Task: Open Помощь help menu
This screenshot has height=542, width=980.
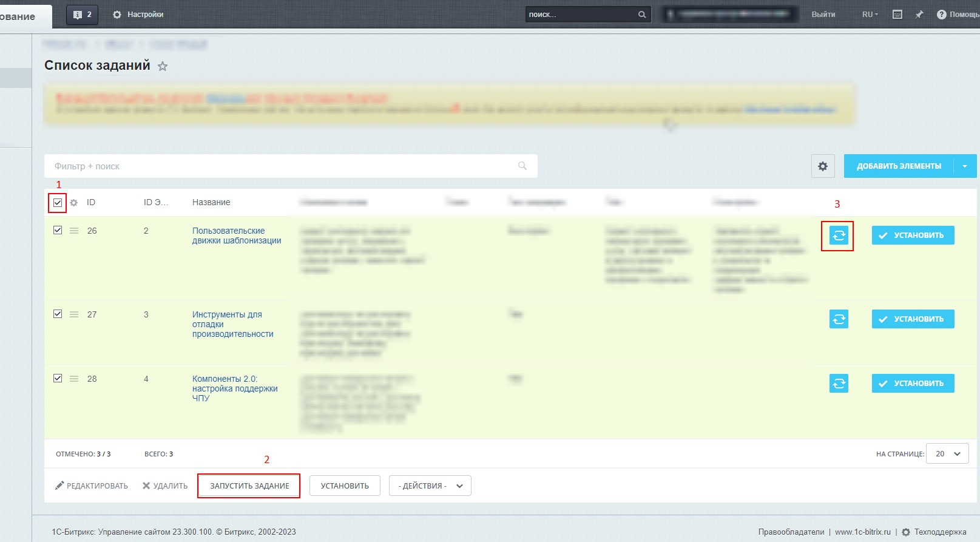Action: 958,15
